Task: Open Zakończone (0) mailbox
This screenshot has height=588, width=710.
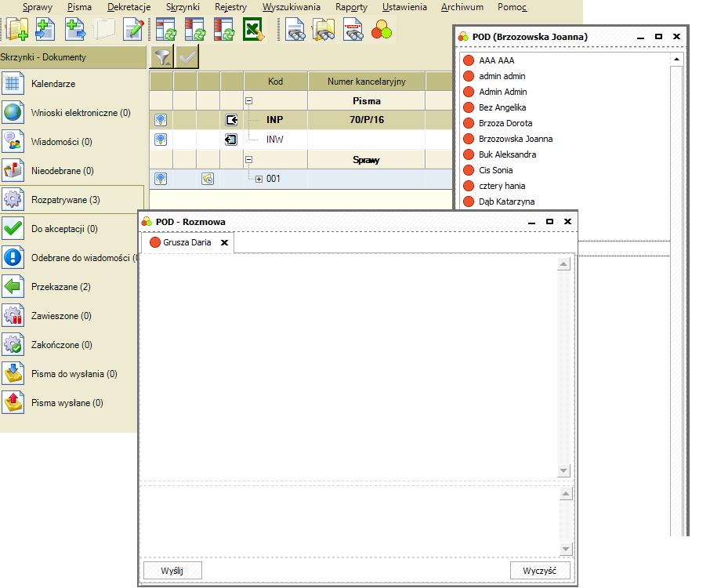Action: point(62,345)
